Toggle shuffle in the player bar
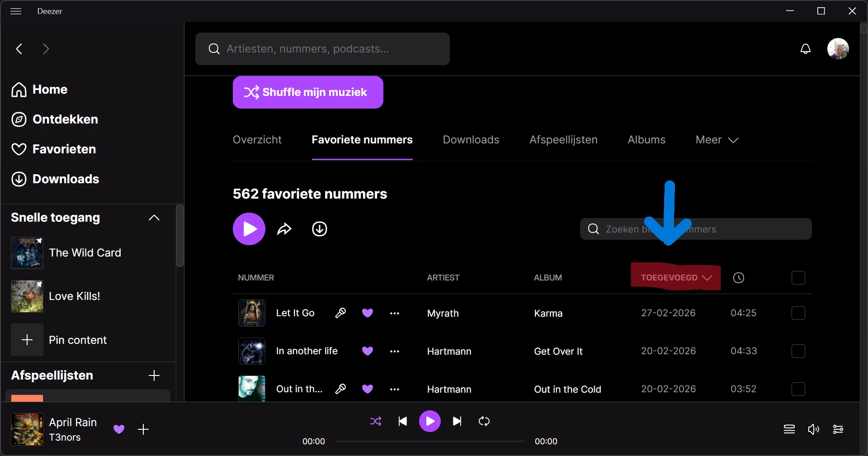The height and width of the screenshot is (456, 868). point(376,422)
